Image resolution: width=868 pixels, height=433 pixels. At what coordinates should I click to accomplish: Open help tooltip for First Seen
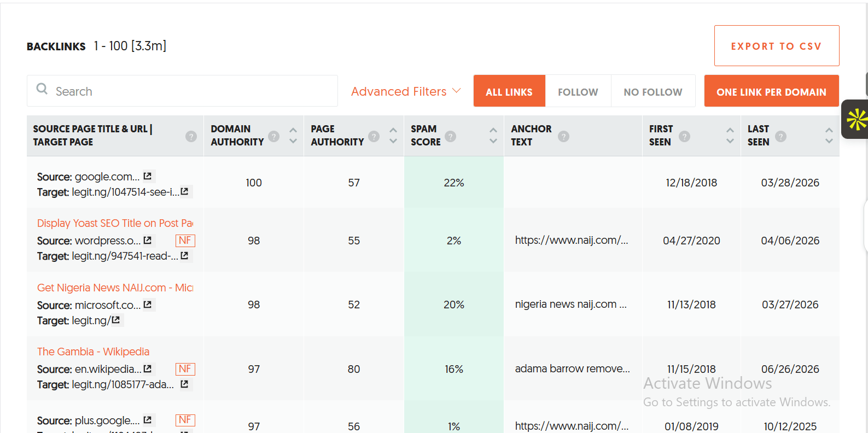[684, 136]
